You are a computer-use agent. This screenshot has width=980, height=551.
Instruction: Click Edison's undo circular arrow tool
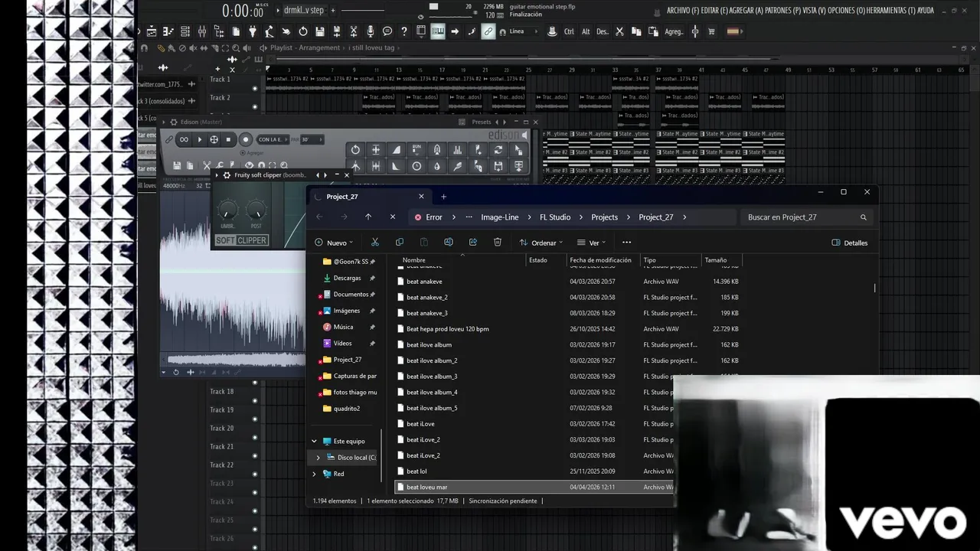click(x=355, y=150)
